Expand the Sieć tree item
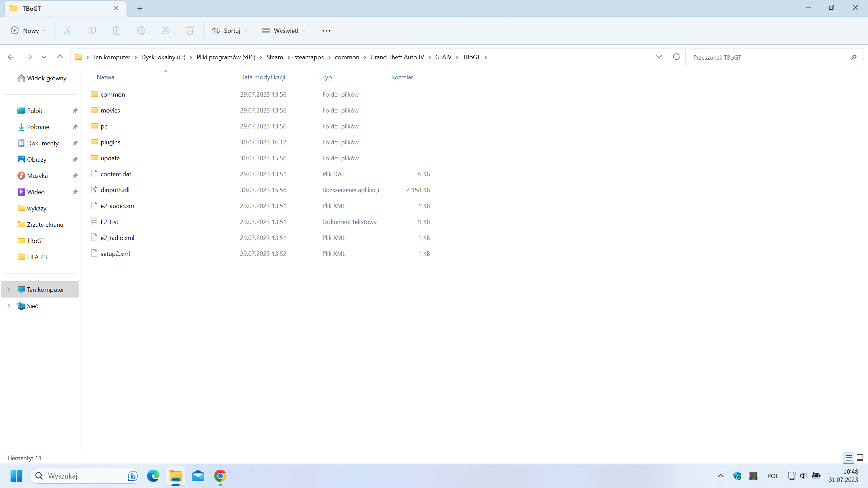Viewport: 868px width, 488px height. [8, 305]
